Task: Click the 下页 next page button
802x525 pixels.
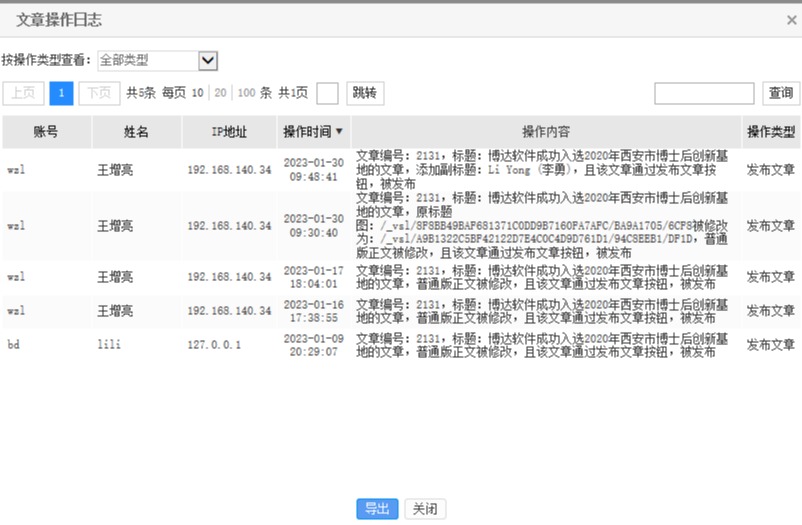Action: (99, 93)
